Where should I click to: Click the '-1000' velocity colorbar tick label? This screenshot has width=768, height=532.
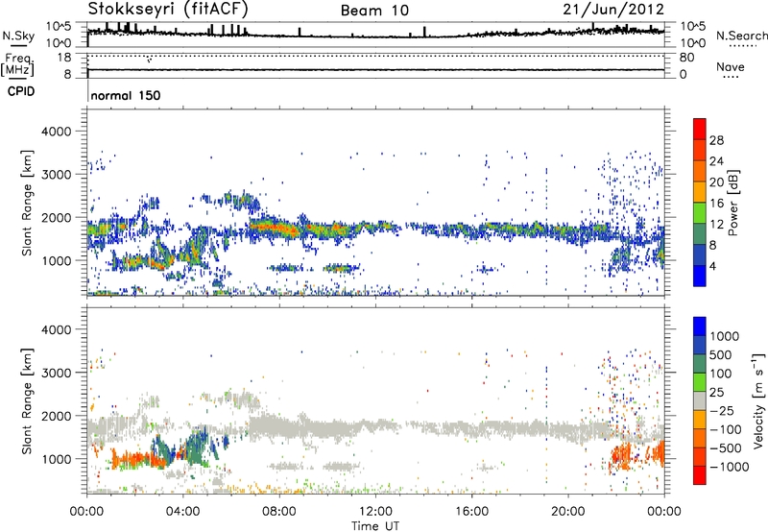click(x=730, y=467)
